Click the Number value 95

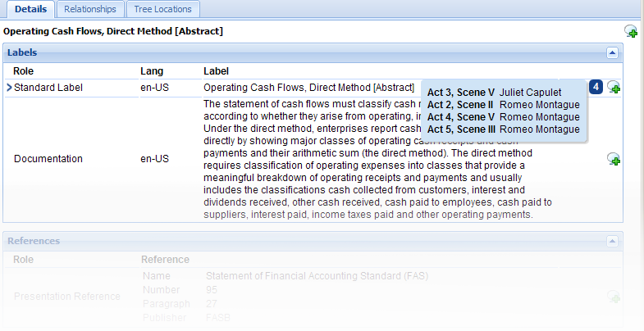(x=212, y=290)
